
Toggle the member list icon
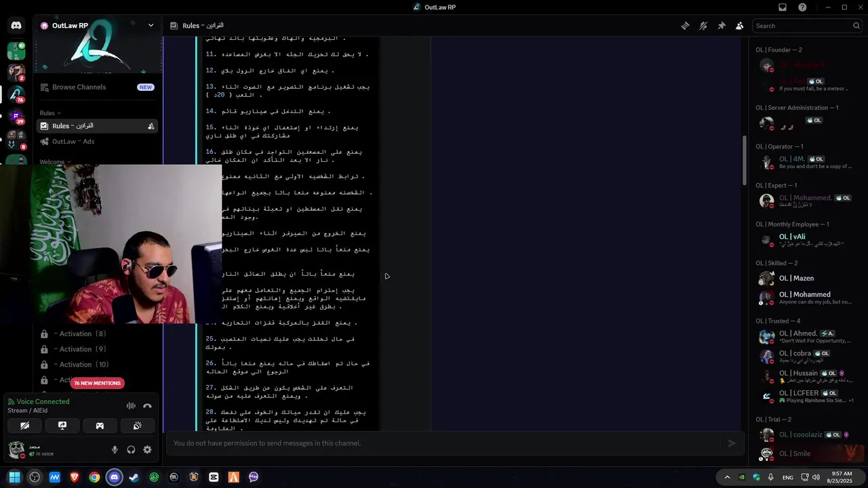(x=739, y=26)
